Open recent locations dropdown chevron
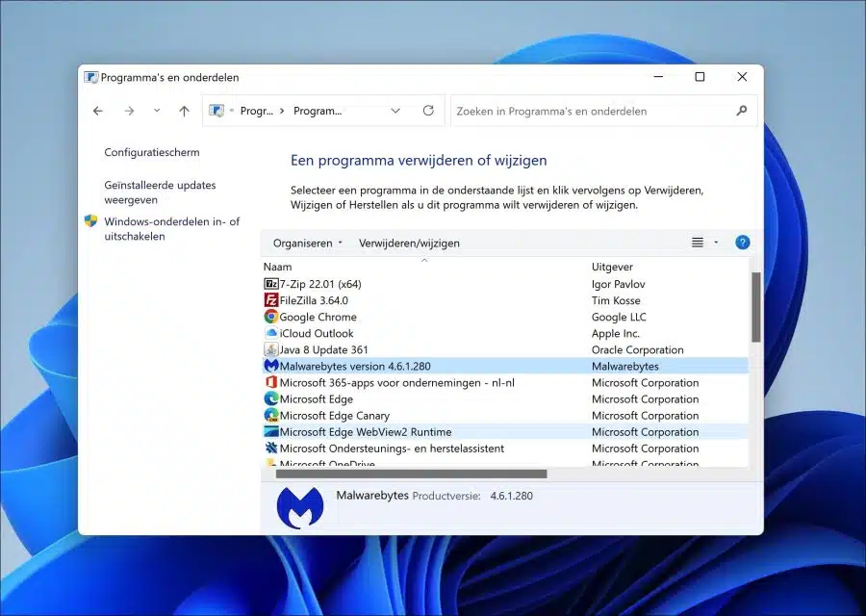 (x=157, y=111)
